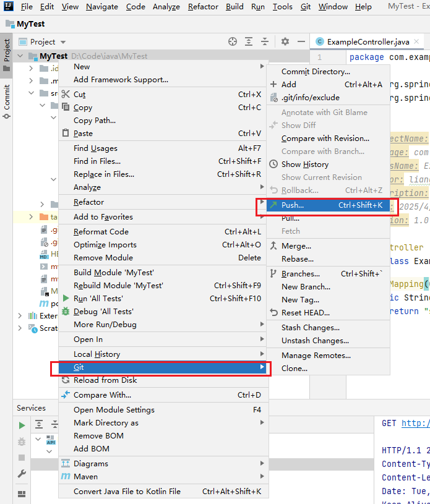Click .git/info/exclude in Git submenu
430x504 pixels.
click(328, 97)
